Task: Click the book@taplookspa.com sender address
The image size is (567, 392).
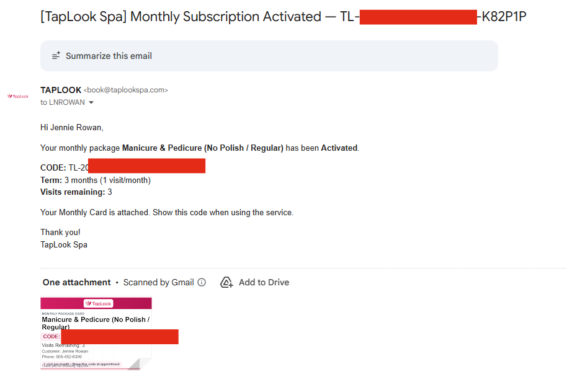Action: 126,90
